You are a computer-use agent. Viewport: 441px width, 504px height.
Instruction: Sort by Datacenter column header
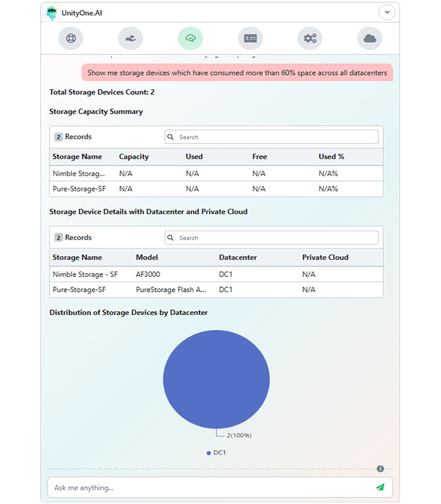(x=238, y=257)
